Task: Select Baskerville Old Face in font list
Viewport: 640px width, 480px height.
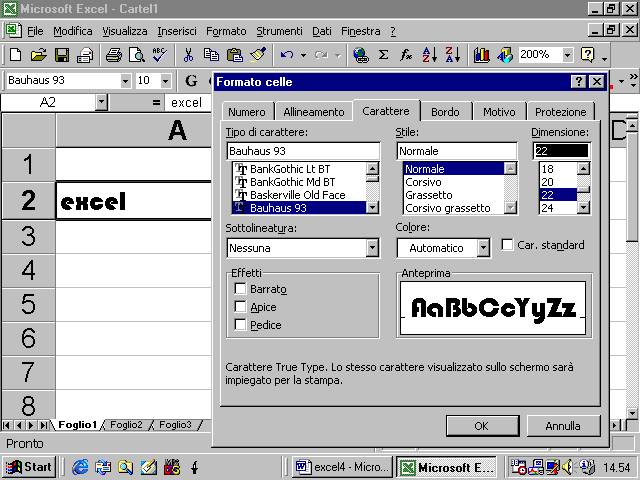Action: coord(298,195)
